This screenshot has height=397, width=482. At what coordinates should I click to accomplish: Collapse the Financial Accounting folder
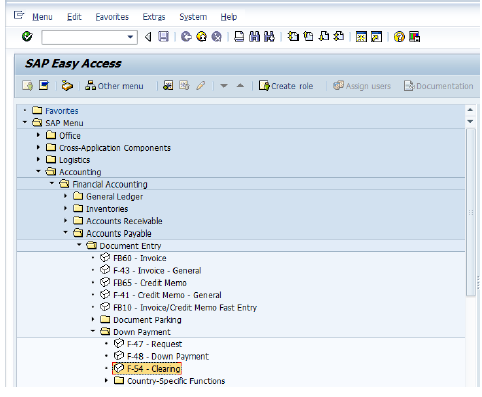52,183
